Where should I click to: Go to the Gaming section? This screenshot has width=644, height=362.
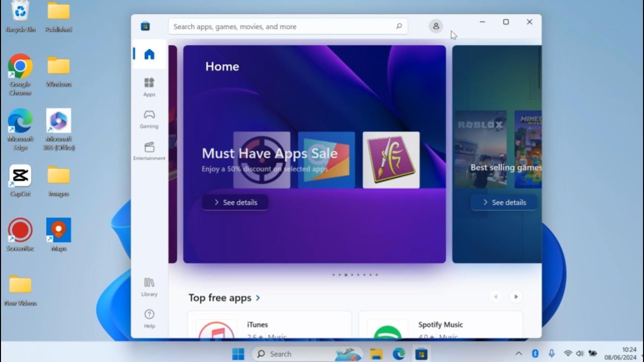coord(149,119)
